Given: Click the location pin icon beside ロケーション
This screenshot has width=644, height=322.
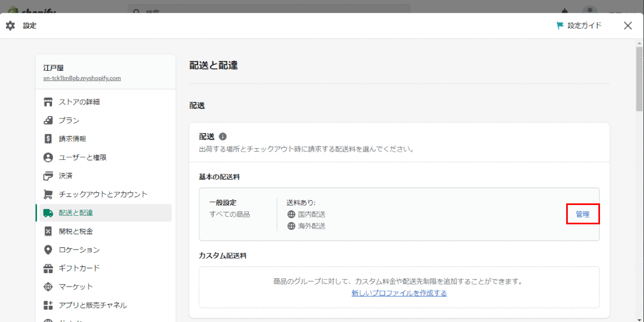Looking at the screenshot, I should click(x=48, y=250).
